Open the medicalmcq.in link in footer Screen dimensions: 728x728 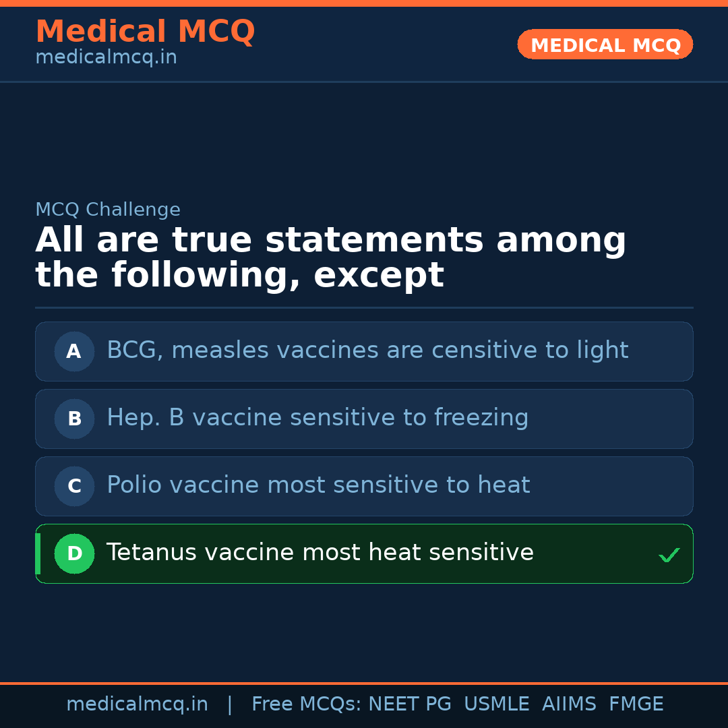point(137,704)
